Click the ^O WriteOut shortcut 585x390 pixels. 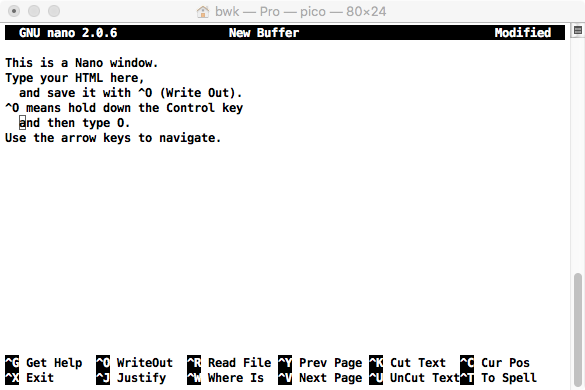click(135, 362)
